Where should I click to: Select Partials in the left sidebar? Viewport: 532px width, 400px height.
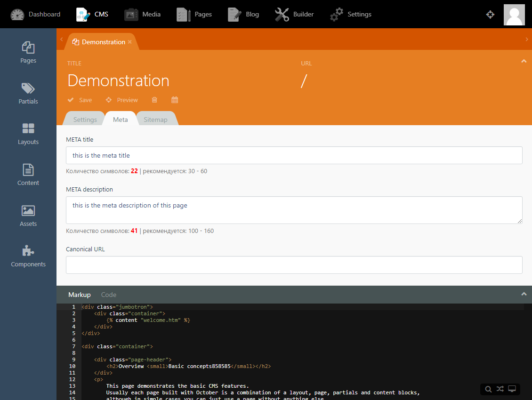click(28, 93)
